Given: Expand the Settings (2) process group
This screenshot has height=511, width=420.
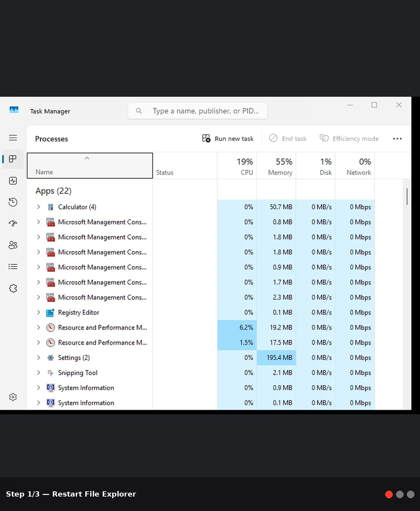Looking at the screenshot, I should (38, 358).
